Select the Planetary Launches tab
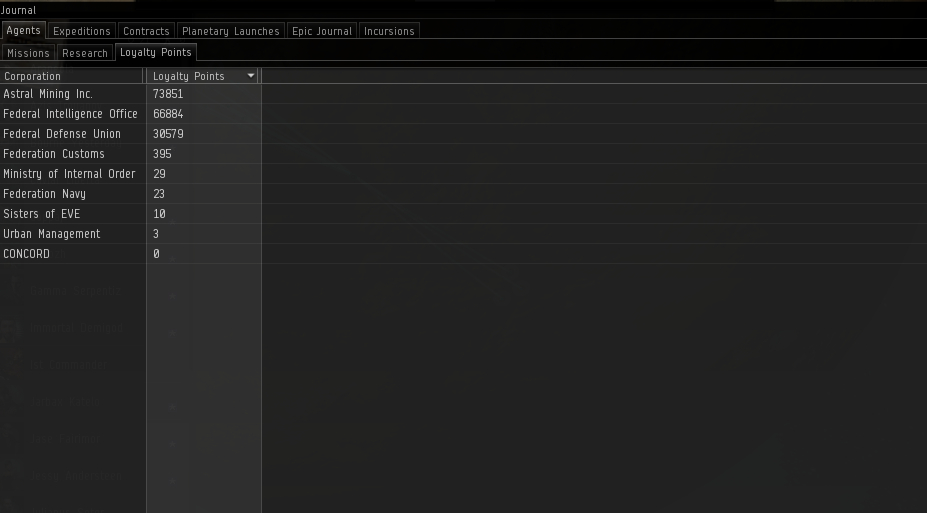The image size is (927, 513). tap(231, 31)
